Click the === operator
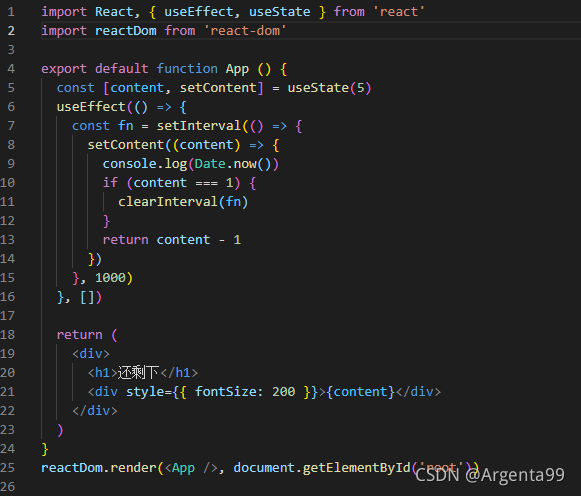 206,183
